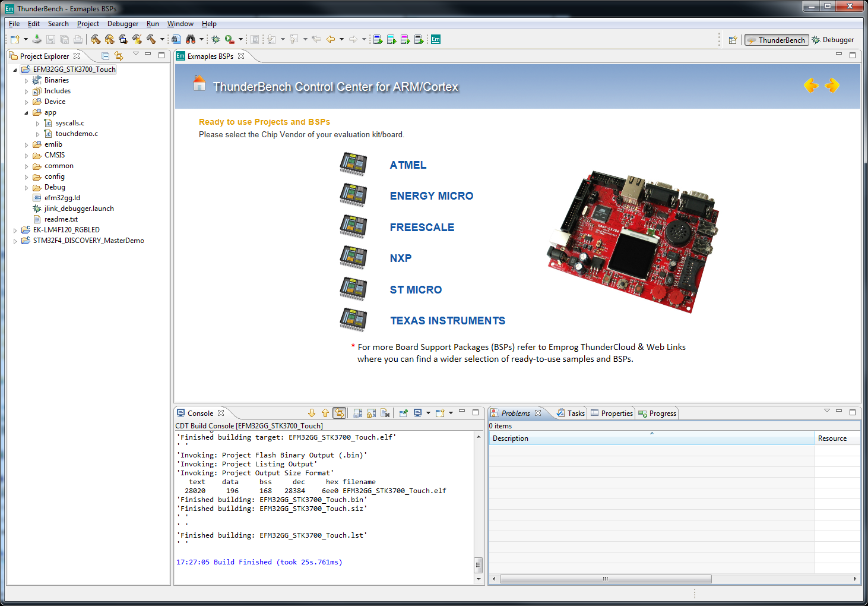This screenshot has height=606, width=868.
Task: Open the build hammer dropdown arrow
Action: click(162, 39)
